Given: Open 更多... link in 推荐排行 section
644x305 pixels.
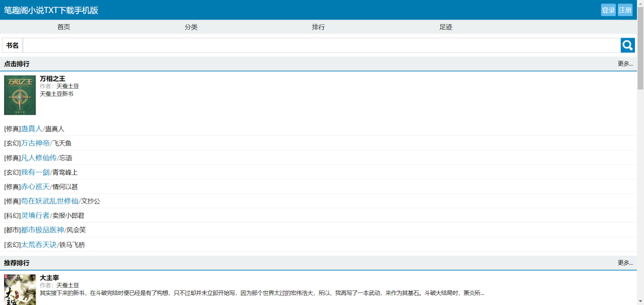Looking at the screenshot, I should (625, 263).
